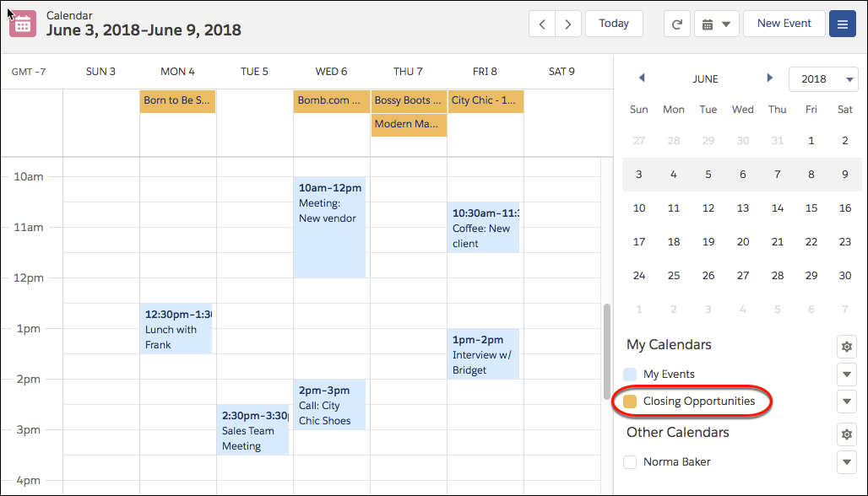Navigate to the previous week with the left chevron
Screen dimensions: 868x496
click(542, 24)
